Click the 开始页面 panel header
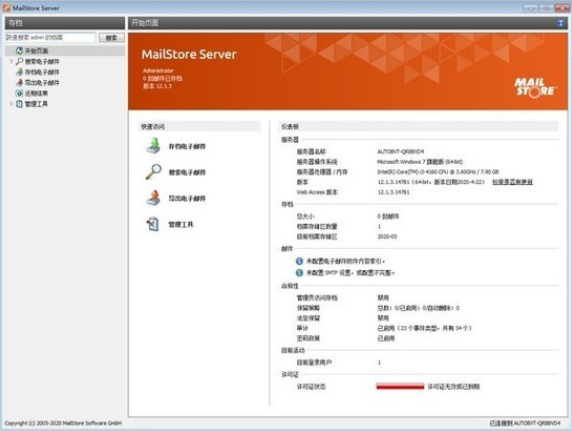Image resolution: width=572 pixels, height=431 pixels. pyautogui.click(x=348, y=23)
